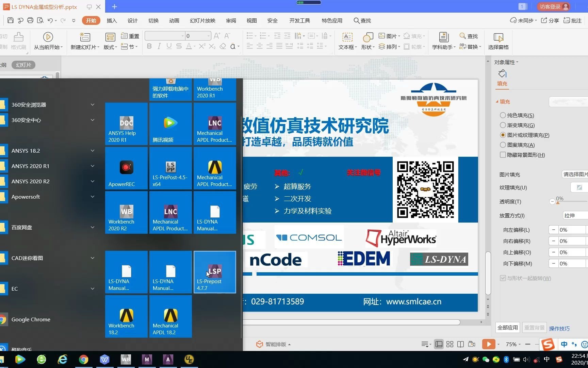Launch Workbench 18.2 tile

tap(126, 317)
